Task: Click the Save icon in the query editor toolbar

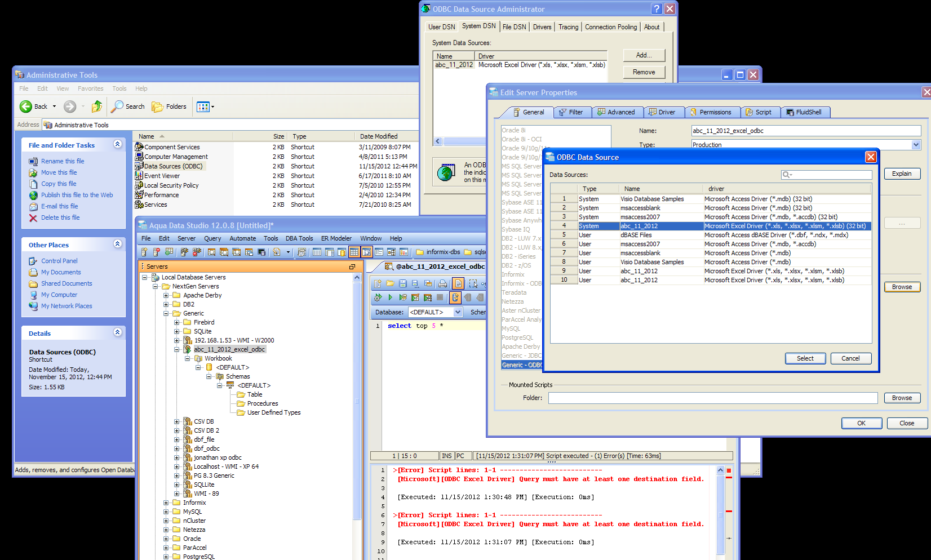Action: 402,283
